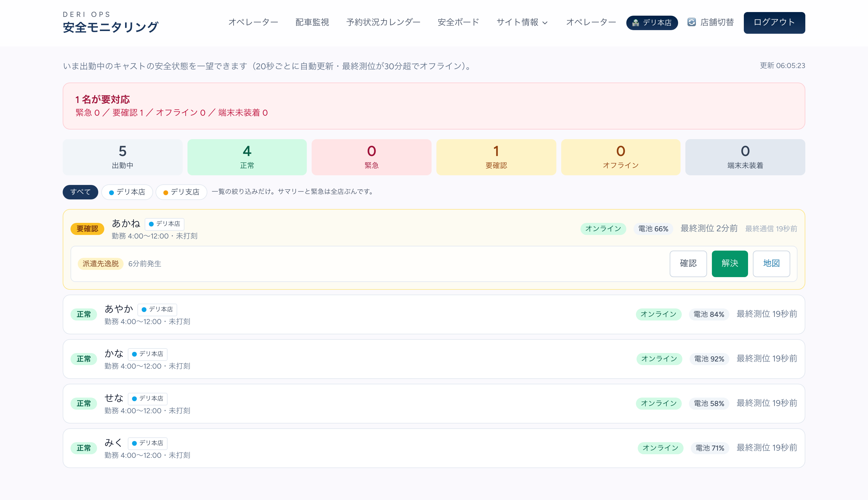Click the ログアウト button
This screenshot has width=868, height=500.
pos(774,23)
